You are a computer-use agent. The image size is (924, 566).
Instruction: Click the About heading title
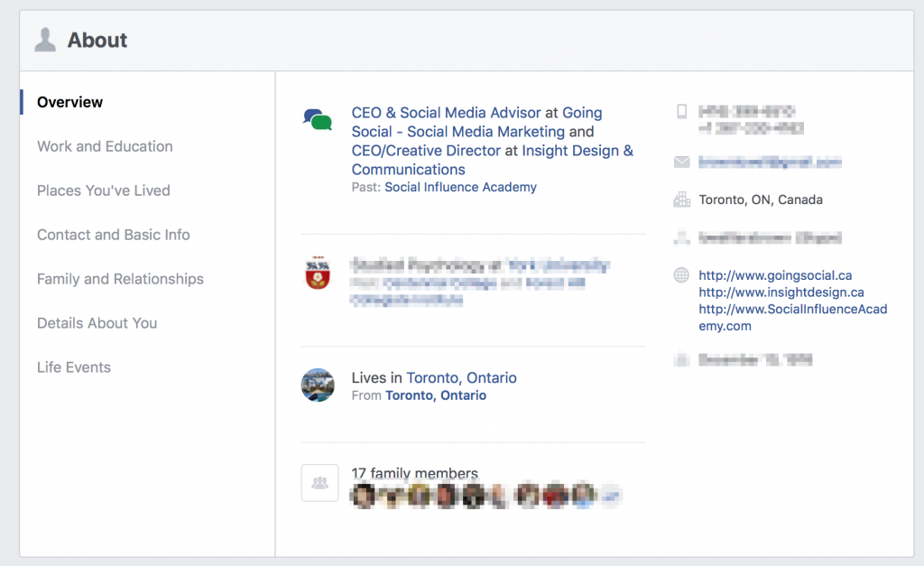97,40
